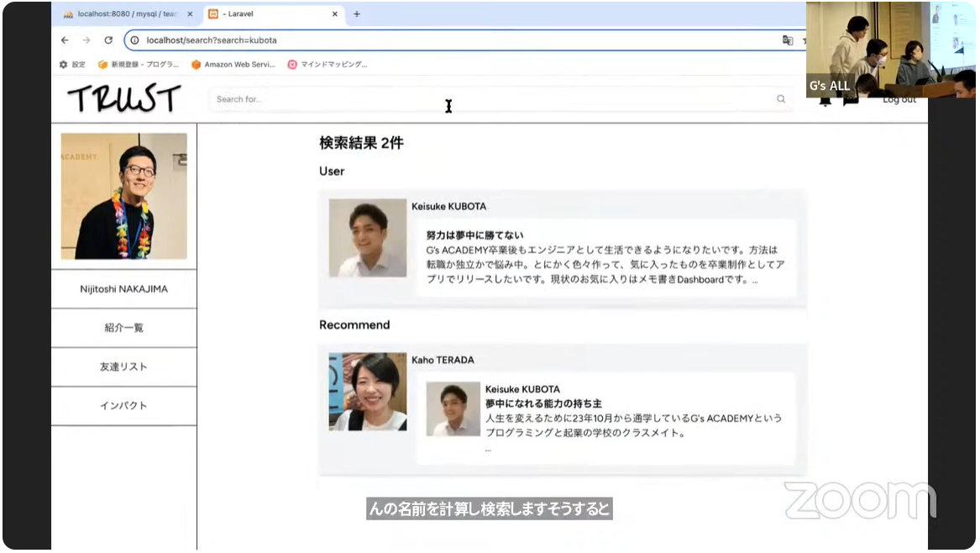The width and height of the screenshot is (980, 553).
Task: Open the マインドマッピング bookmark
Action: click(327, 65)
